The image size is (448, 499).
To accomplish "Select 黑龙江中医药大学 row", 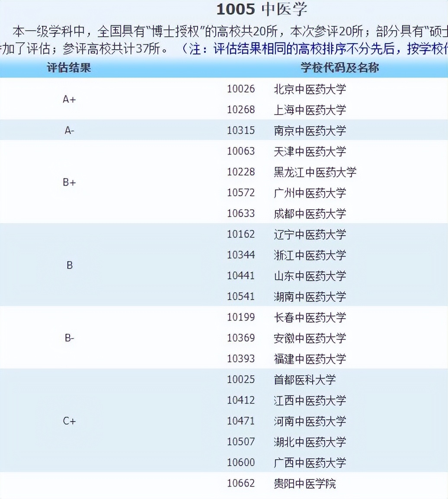I will [314, 172].
